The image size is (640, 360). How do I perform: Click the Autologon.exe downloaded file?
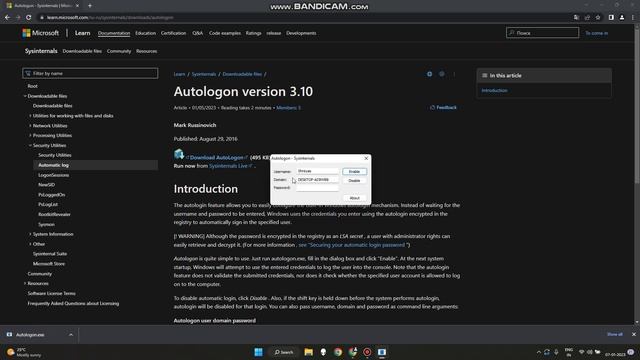[31, 335]
